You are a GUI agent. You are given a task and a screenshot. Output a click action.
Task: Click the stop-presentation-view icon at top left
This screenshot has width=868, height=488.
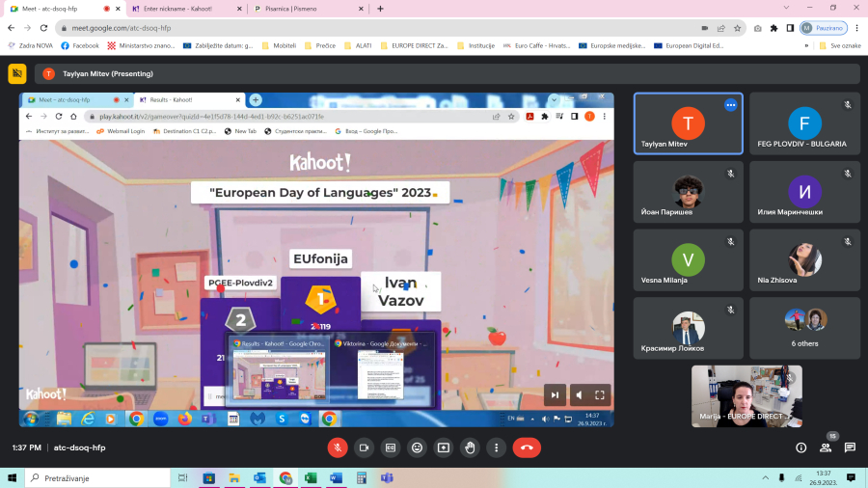point(17,73)
